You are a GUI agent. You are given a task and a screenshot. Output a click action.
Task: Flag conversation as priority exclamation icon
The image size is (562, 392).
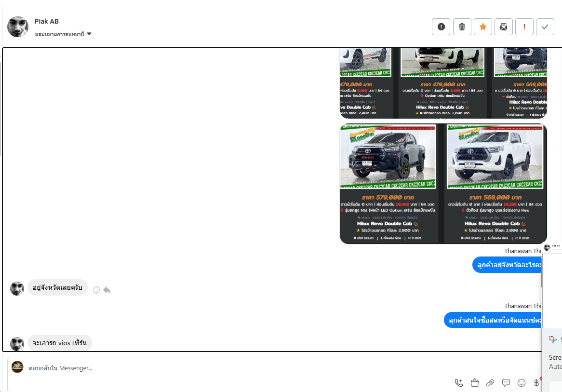pyautogui.click(x=524, y=27)
